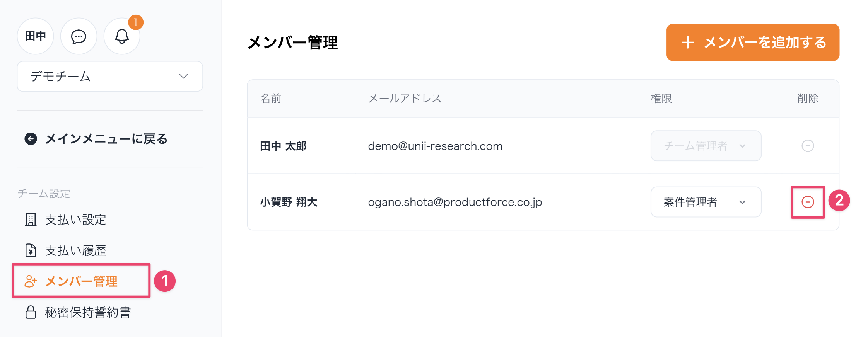Click the orange notification count badge

[136, 22]
